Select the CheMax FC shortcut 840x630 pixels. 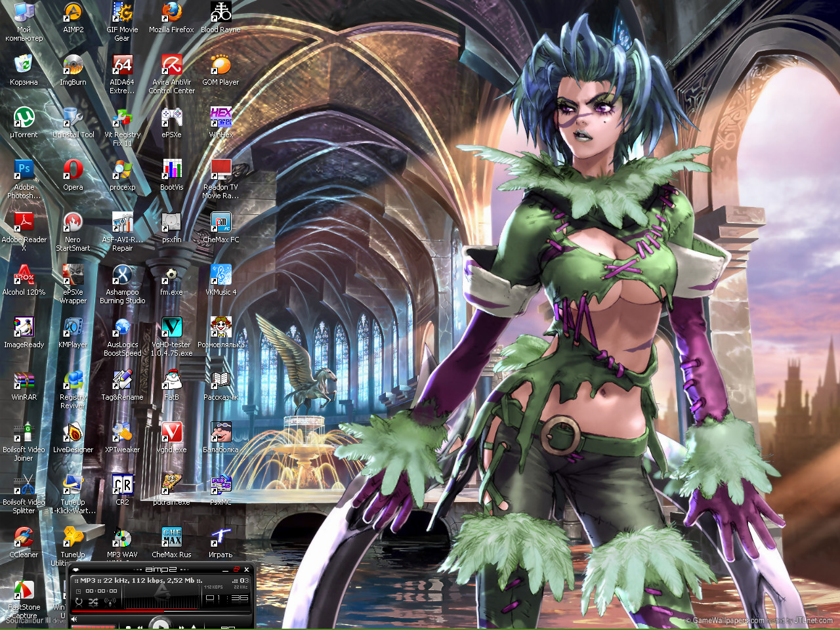(220, 222)
